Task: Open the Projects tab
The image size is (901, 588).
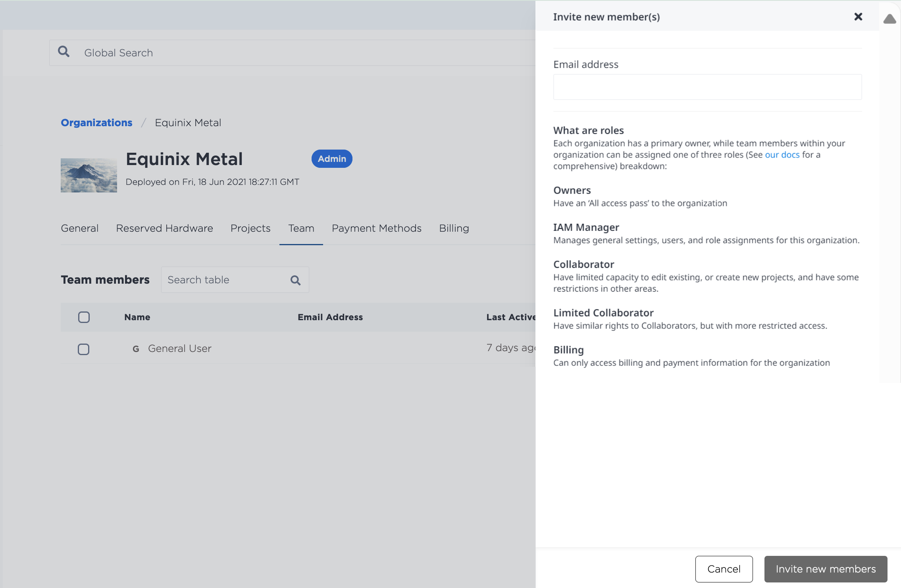Action: point(250,228)
